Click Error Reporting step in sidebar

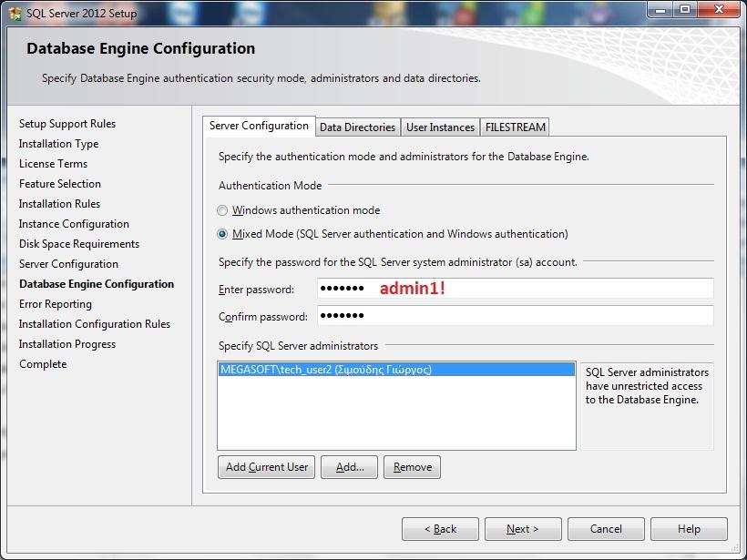pos(56,304)
